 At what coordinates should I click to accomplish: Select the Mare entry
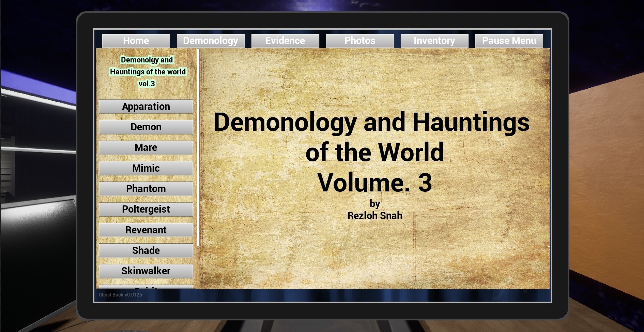(146, 147)
